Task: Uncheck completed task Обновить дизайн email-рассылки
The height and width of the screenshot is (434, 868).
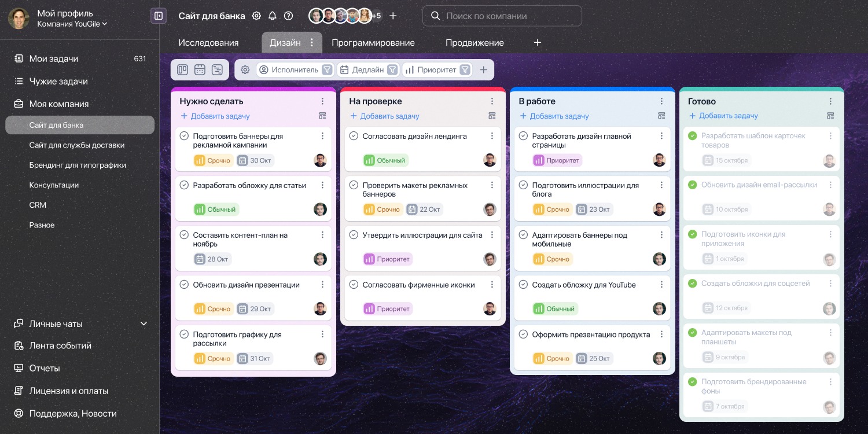Action: 692,185
